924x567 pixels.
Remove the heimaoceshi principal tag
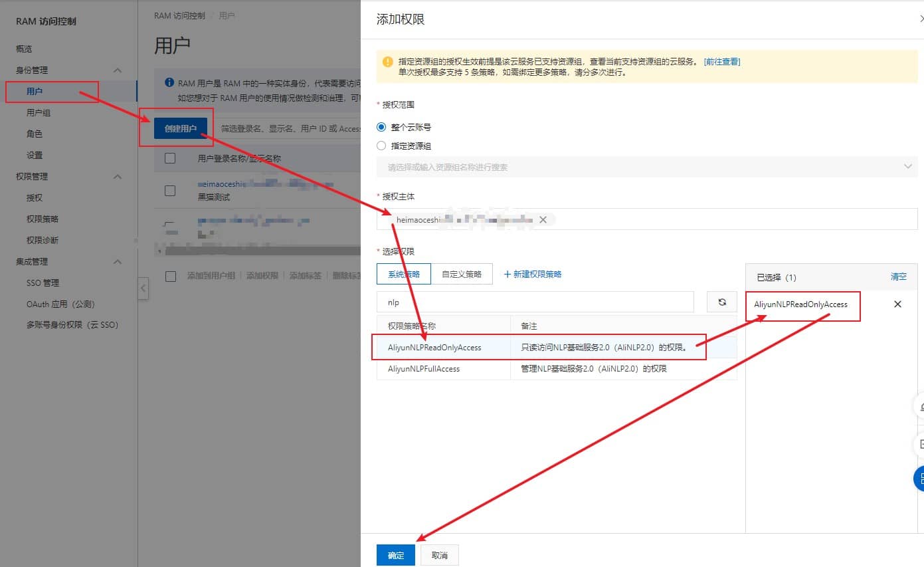[x=543, y=220]
